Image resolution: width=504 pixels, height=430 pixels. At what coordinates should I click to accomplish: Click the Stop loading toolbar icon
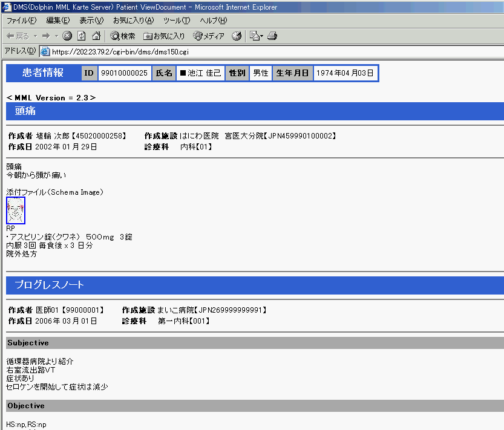pos(67,36)
